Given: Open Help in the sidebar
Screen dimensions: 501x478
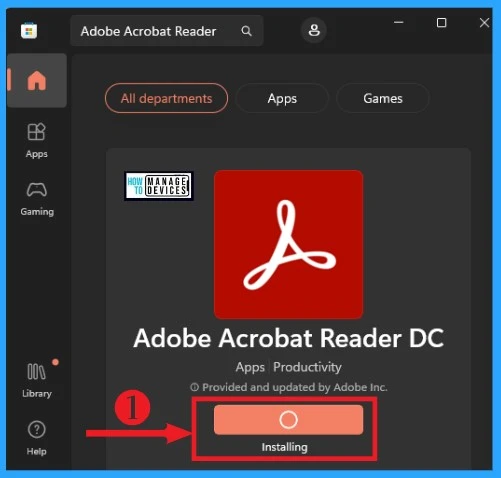Looking at the screenshot, I should pos(37,438).
